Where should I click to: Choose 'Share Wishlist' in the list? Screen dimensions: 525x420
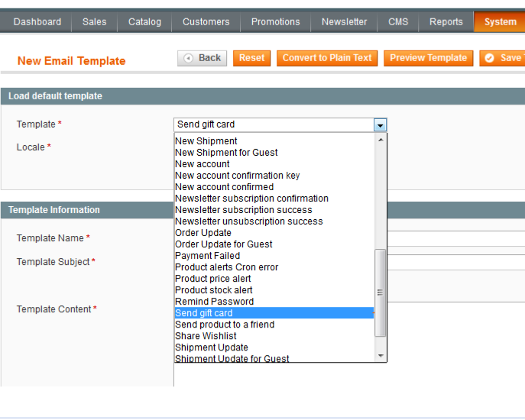coord(206,336)
